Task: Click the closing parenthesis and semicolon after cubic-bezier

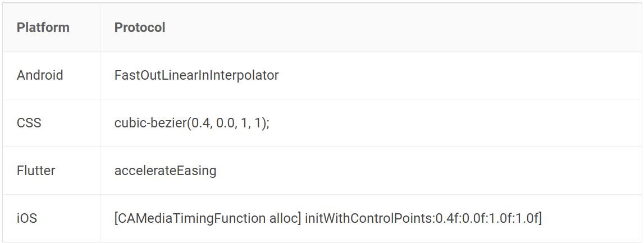Action: [266, 123]
